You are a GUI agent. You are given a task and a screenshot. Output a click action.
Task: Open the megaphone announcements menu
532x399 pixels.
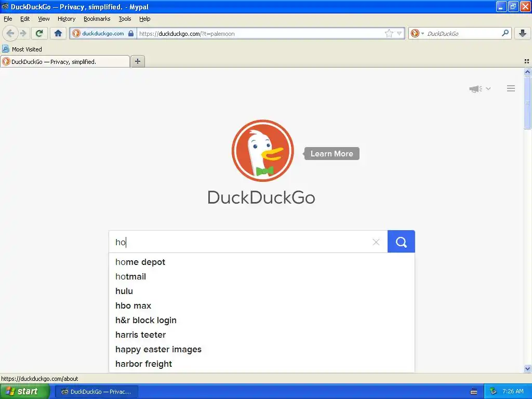pos(480,88)
